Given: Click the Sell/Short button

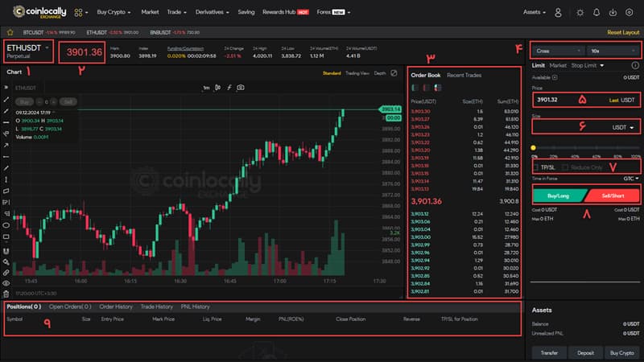Looking at the screenshot, I should [613, 195].
